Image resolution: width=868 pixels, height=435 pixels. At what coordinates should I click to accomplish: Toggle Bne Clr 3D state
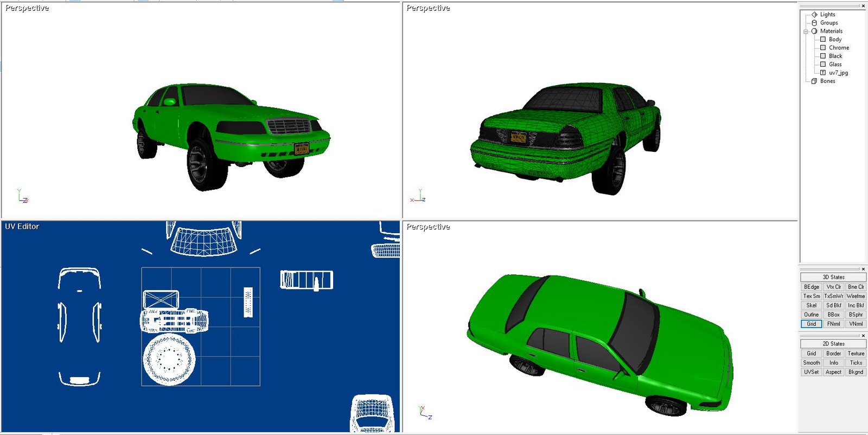point(856,287)
